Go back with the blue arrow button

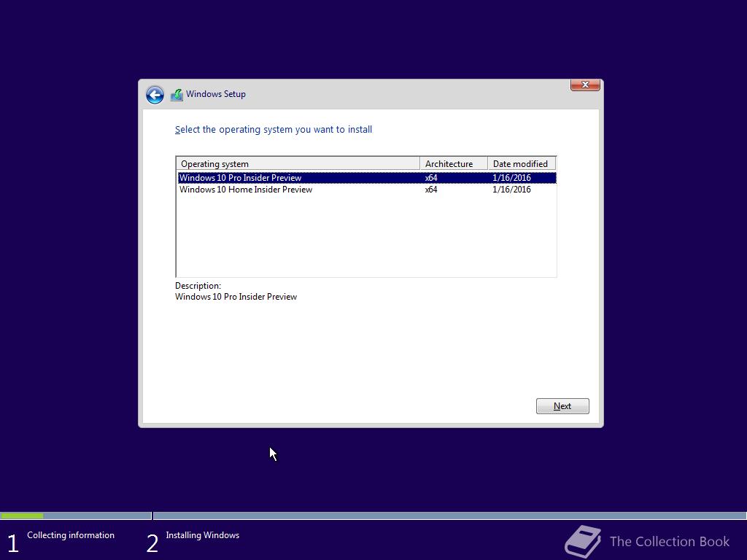pyautogui.click(x=155, y=95)
